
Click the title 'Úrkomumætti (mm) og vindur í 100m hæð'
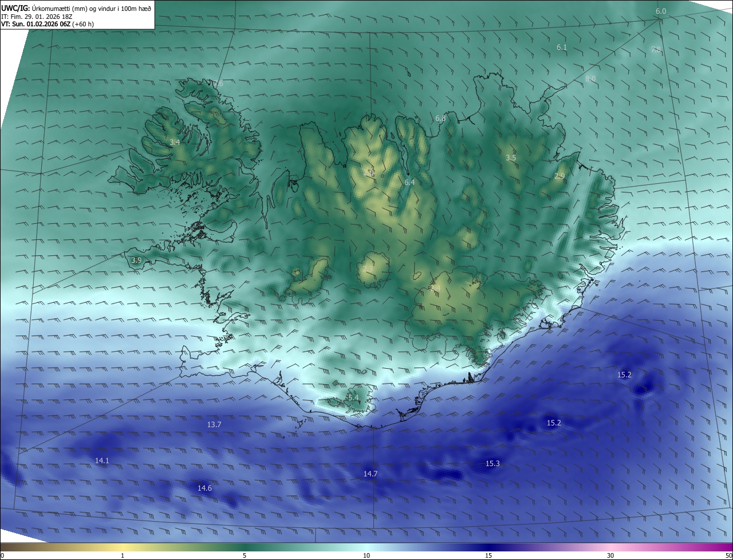click(92, 8)
